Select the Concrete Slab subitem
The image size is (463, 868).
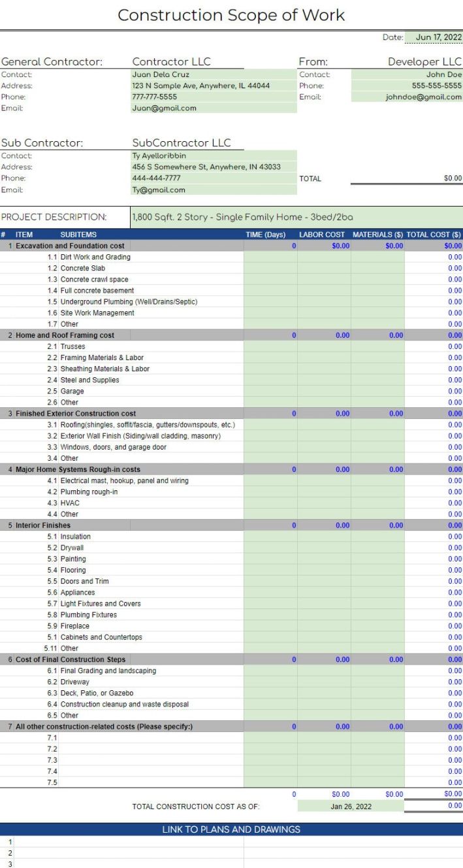82,269
